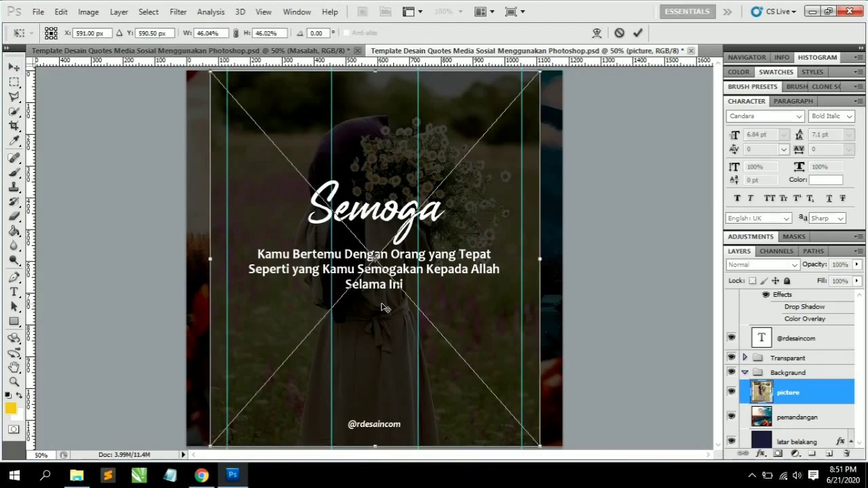Viewport: 868px width, 488px height.
Task: Select the Spot Healing Brush tool
Action: (x=14, y=157)
